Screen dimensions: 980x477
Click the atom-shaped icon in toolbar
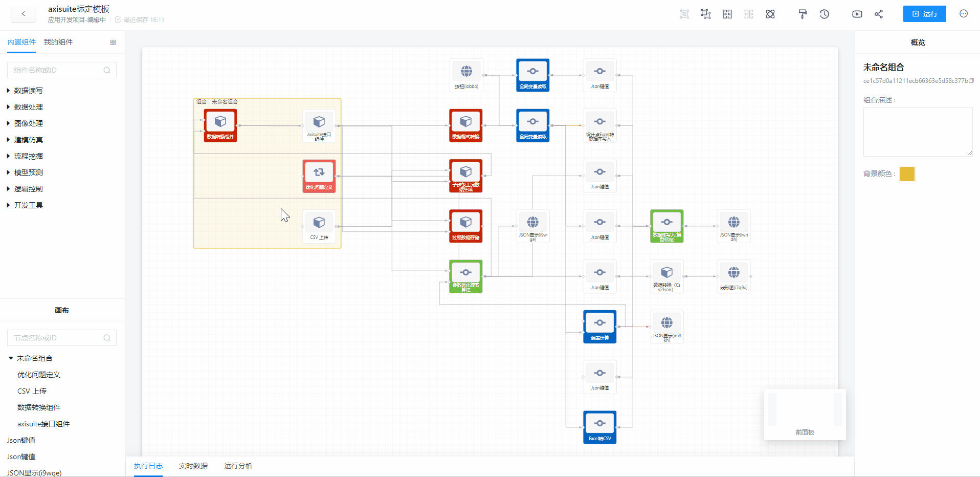(x=770, y=14)
